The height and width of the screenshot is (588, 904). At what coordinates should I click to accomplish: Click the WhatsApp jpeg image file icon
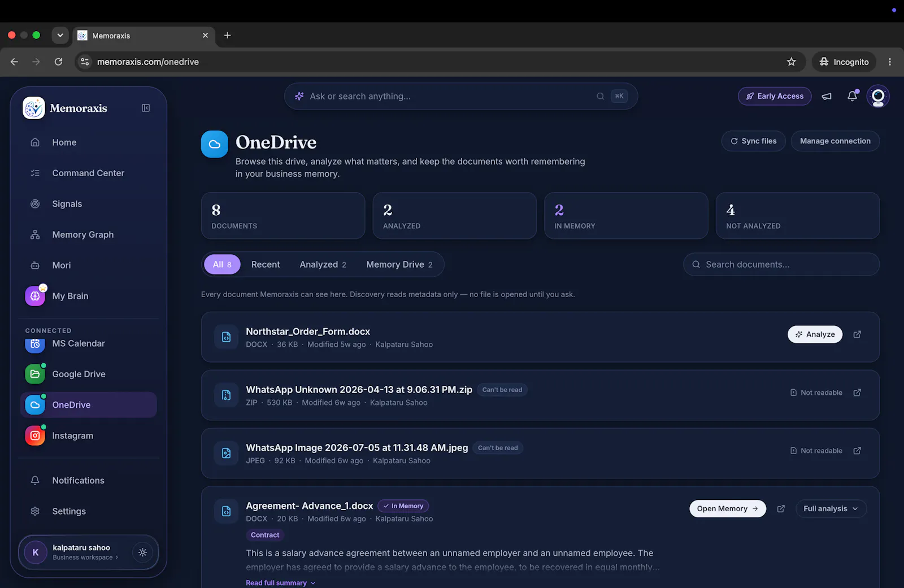click(226, 454)
